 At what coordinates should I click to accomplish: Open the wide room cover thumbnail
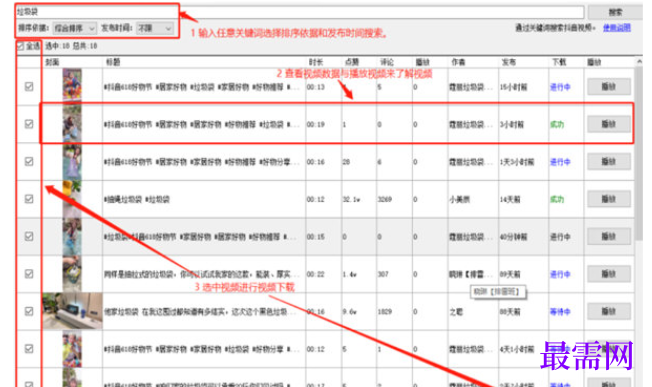pos(72,311)
